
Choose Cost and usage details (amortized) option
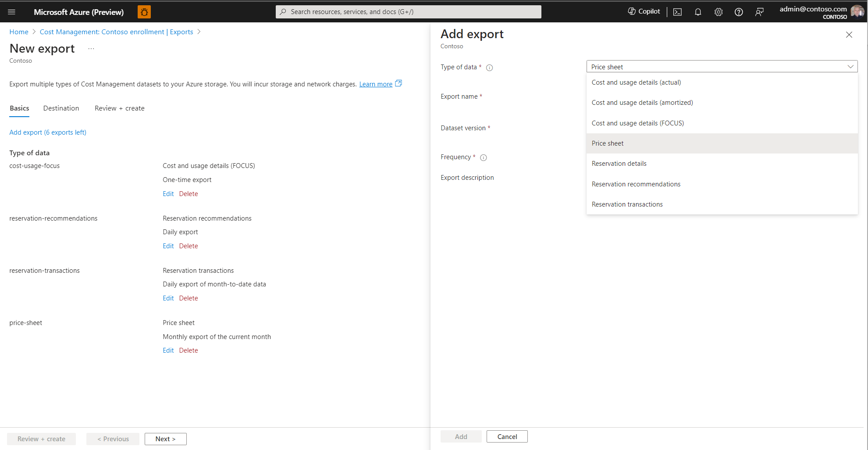click(642, 103)
